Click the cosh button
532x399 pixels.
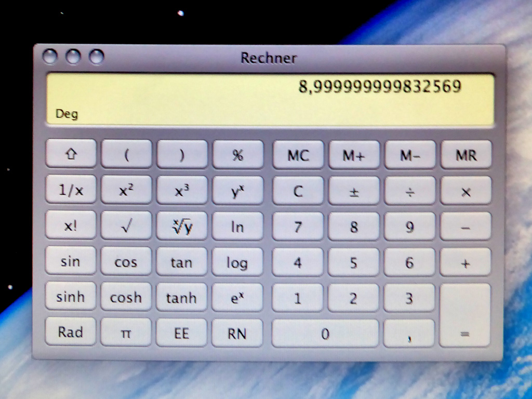126,297
